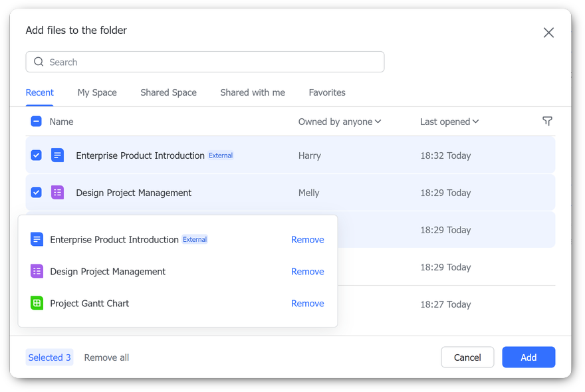
Task: Cancel the add files dialog
Action: [467, 357]
